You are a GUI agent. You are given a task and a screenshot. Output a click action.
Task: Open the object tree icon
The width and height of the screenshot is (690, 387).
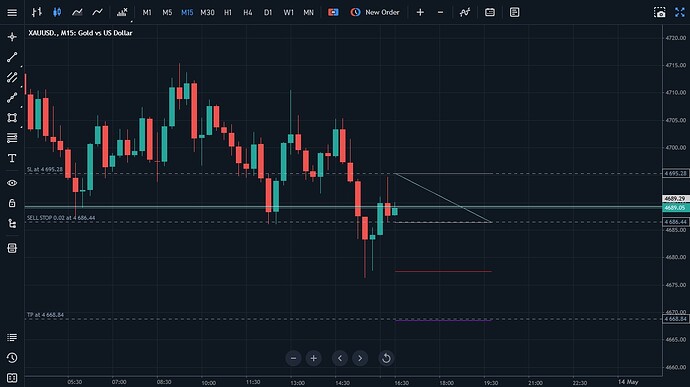coord(12,224)
